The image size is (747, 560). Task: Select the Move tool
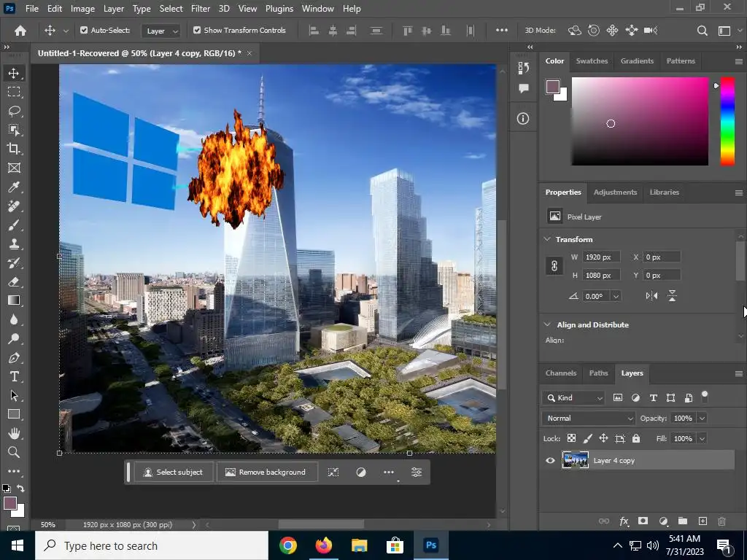pos(14,73)
